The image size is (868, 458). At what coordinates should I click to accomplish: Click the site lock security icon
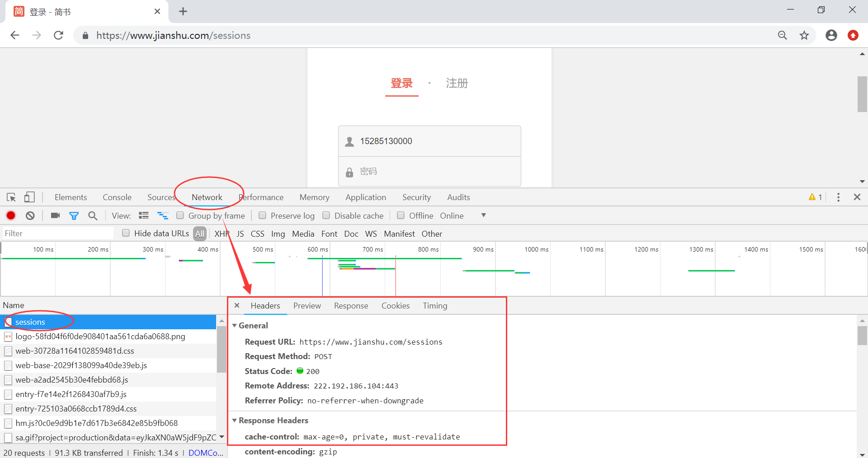coord(85,36)
